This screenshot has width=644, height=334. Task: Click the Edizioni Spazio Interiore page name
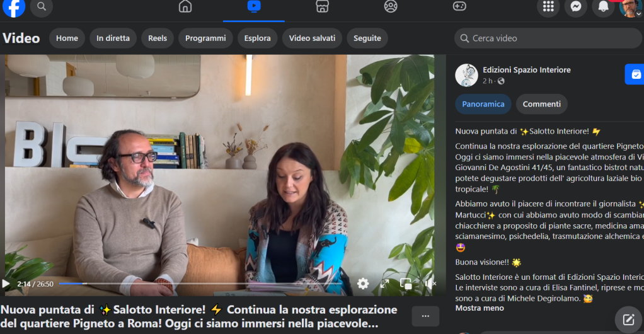tap(526, 70)
